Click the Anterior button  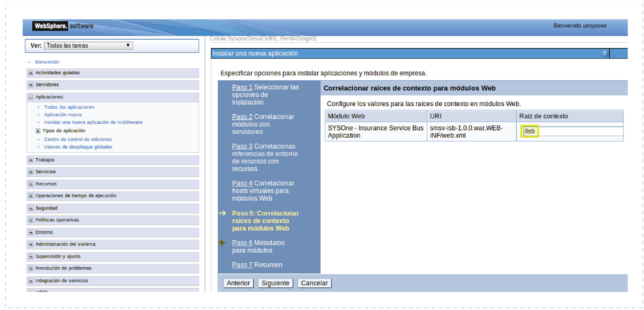(238, 283)
